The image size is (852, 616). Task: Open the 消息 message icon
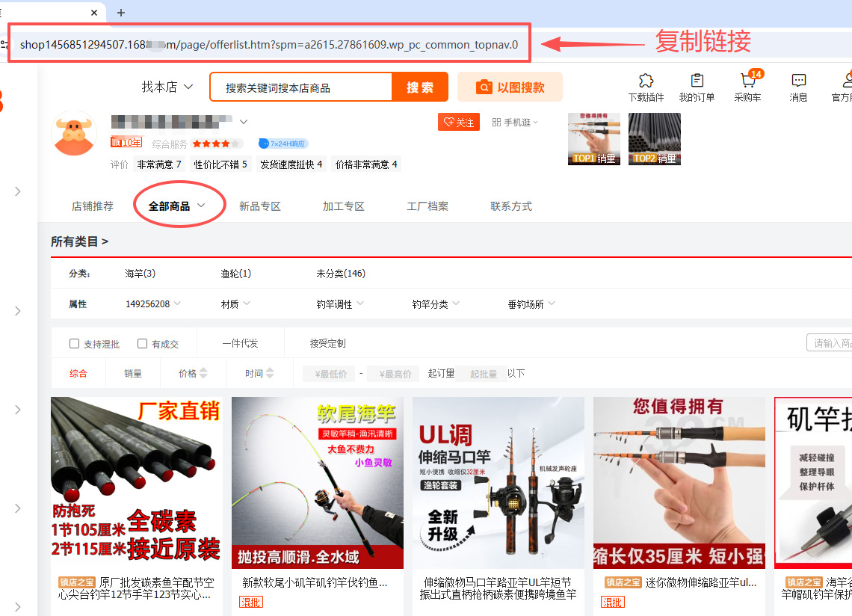click(x=798, y=81)
